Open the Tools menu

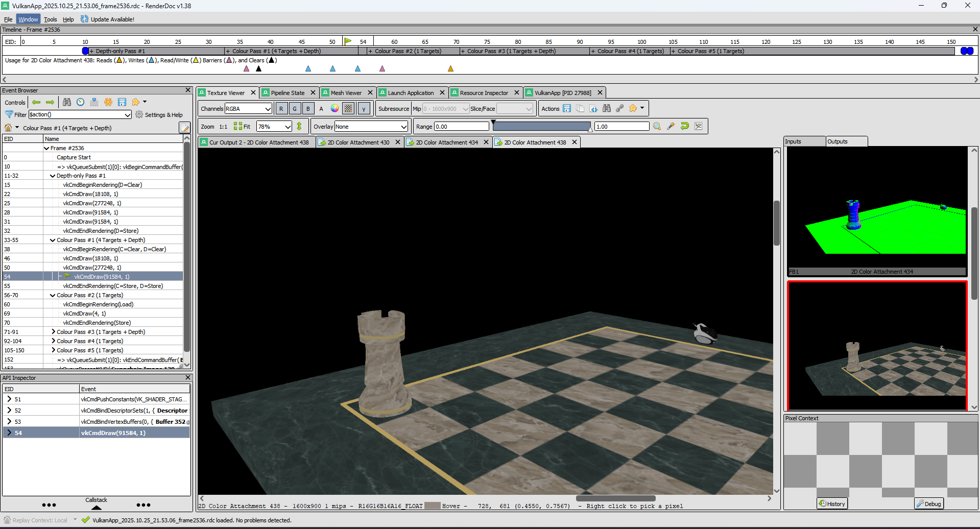50,19
